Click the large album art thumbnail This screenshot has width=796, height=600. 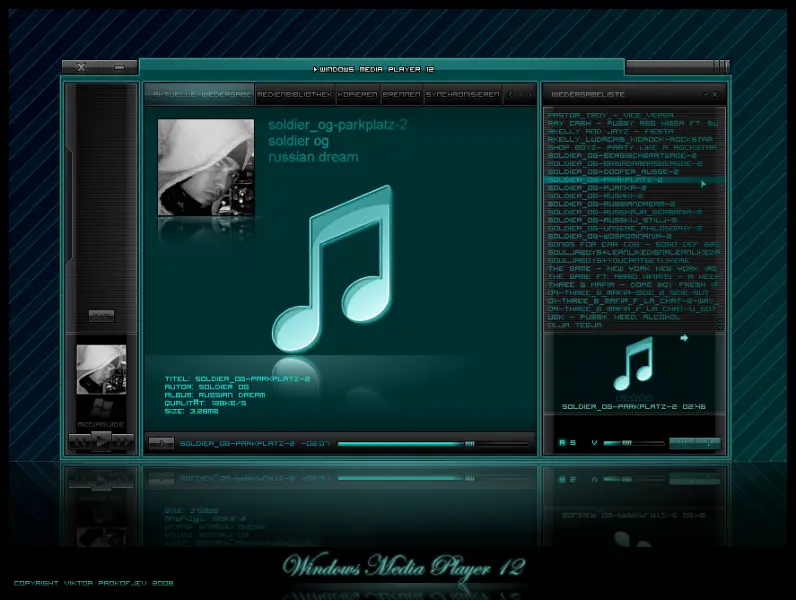point(206,167)
